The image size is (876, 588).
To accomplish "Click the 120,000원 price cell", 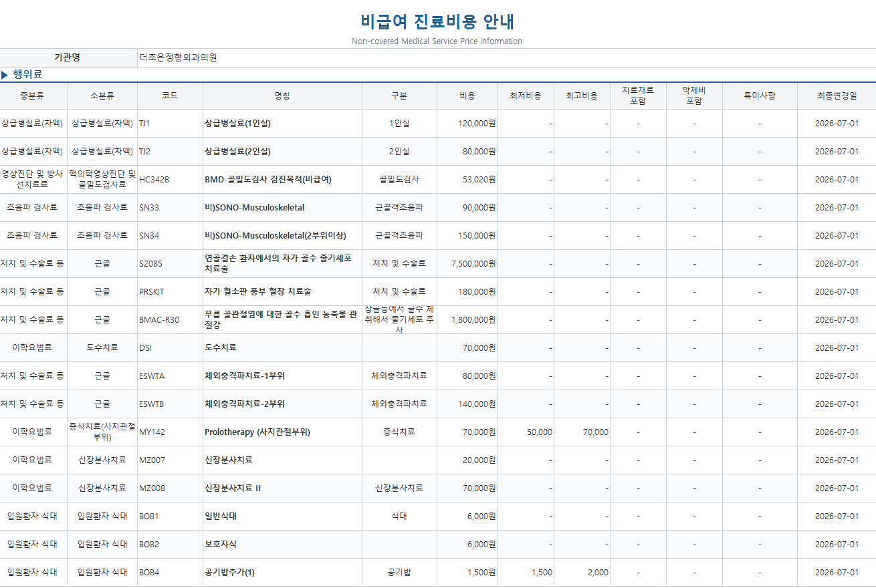I will [x=467, y=124].
